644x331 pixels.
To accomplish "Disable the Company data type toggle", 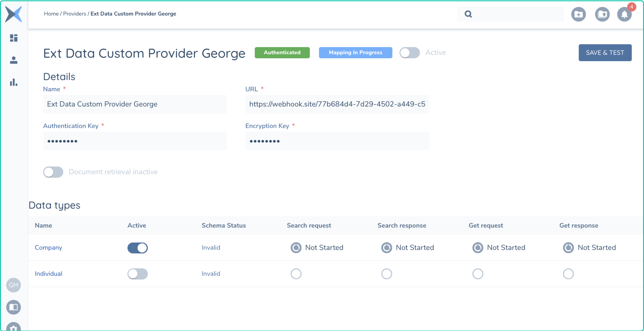I will click(137, 248).
